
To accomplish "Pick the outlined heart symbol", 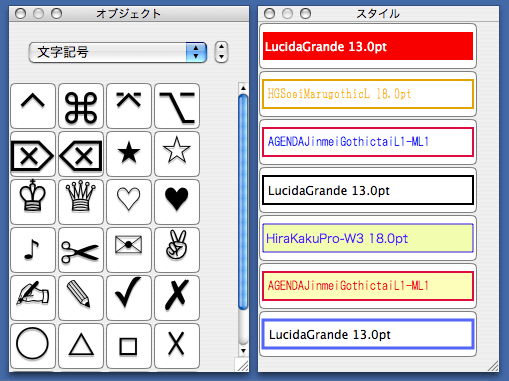I will click(129, 202).
